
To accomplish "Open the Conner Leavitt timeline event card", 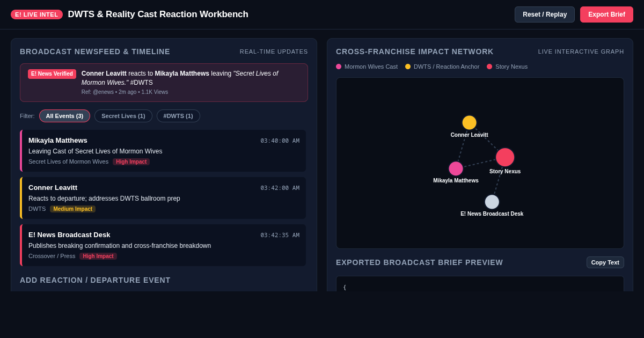I will tap(163, 198).
